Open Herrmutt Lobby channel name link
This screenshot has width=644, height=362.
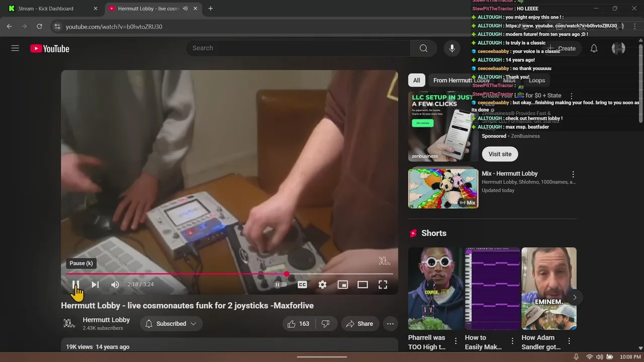(x=106, y=320)
